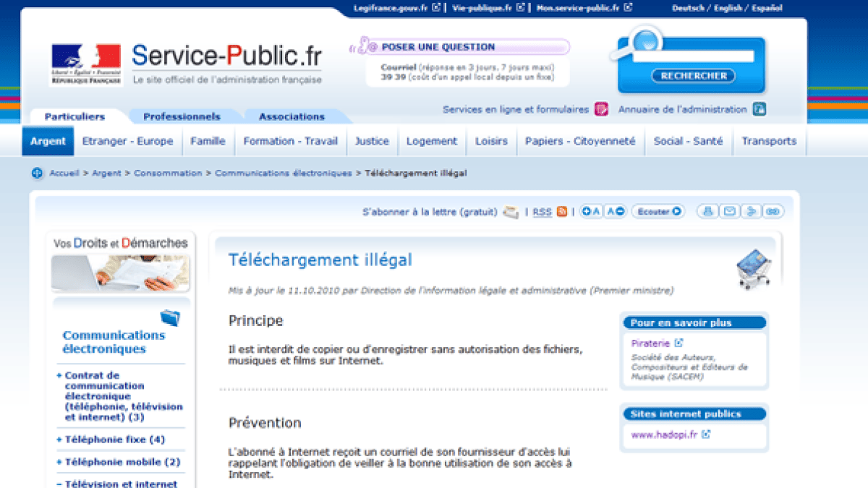Click external icon next to Mon.service-public.fr

[x=628, y=8]
